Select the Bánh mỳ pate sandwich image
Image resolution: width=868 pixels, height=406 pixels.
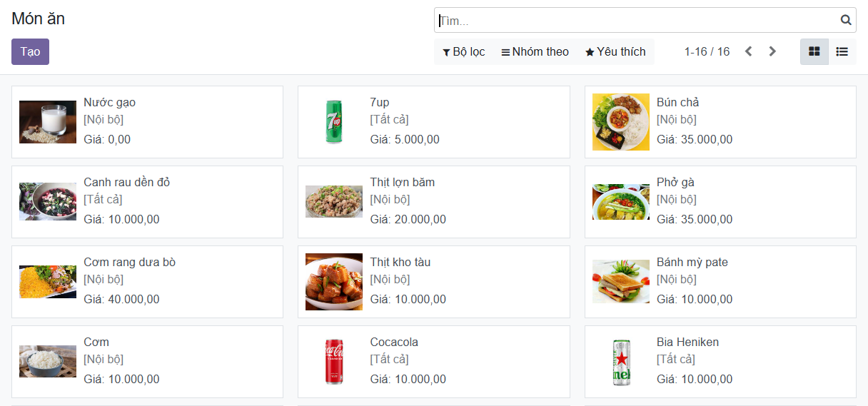click(x=621, y=281)
